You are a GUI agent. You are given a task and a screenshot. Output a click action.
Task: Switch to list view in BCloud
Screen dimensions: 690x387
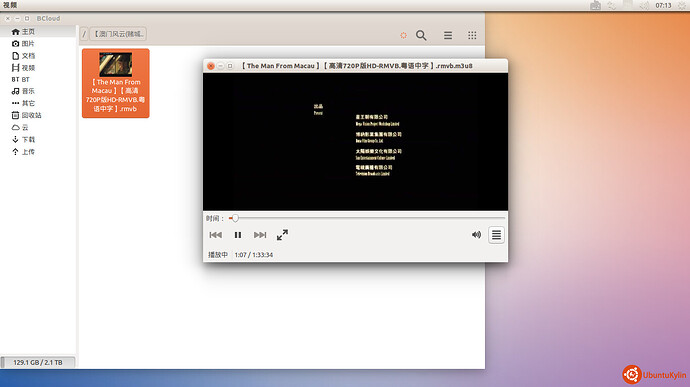click(448, 35)
